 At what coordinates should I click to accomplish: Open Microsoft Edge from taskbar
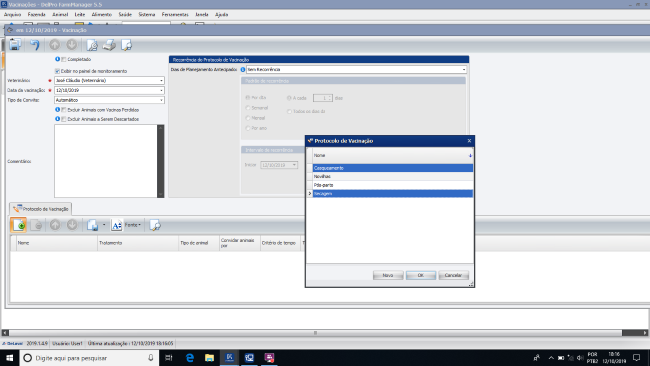point(190,358)
